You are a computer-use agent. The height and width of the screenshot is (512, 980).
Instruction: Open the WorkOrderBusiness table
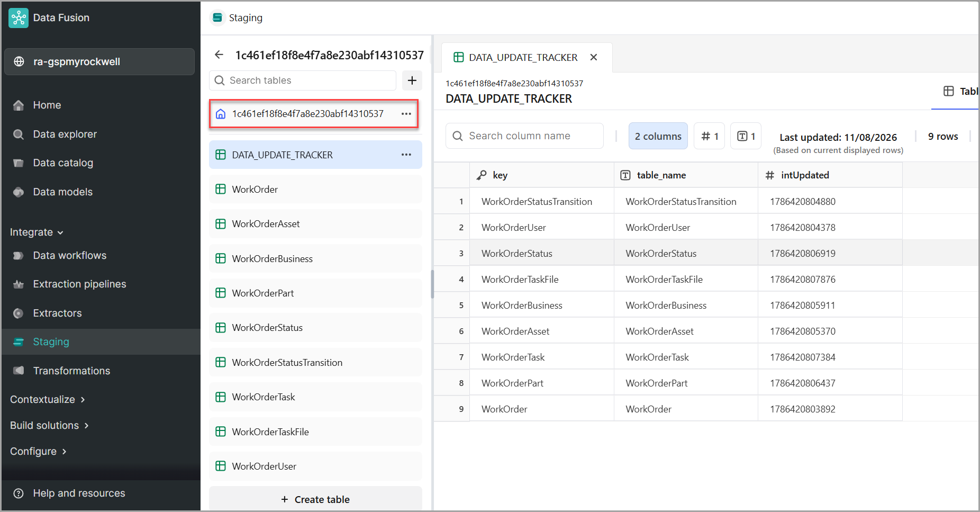[x=315, y=259]
